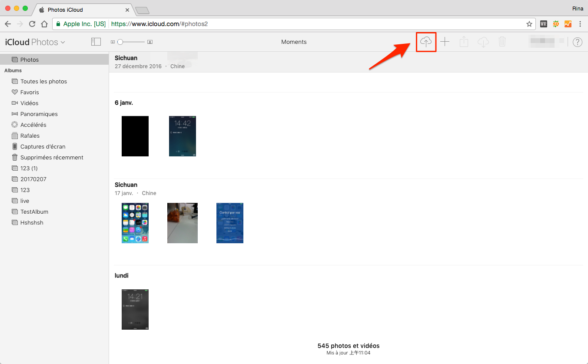This screenshot has width=588, height=364.
Task: Adjust the thumbnail size slider knob
Action: (120, 42)
